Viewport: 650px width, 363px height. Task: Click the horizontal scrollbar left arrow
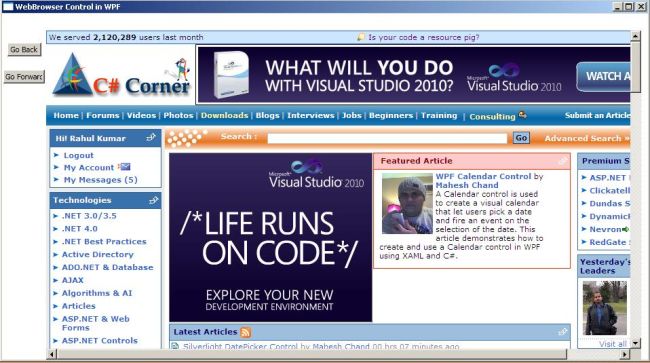point(52,354)
